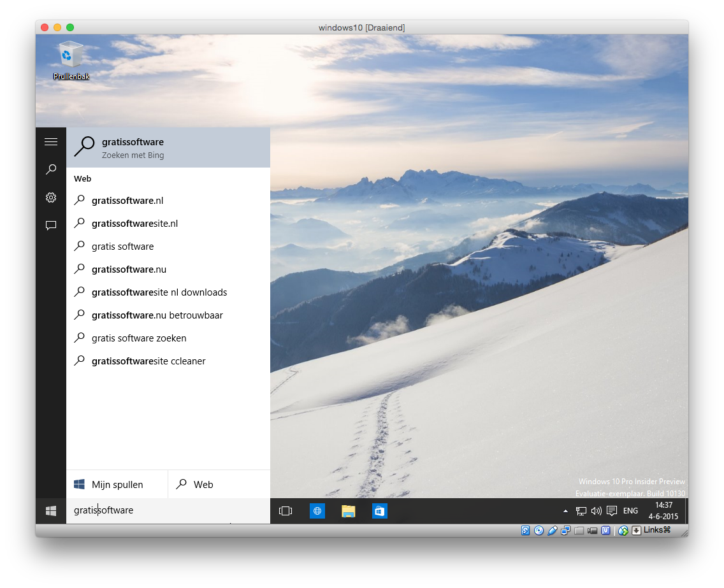The image size is (724, 588).
Task: Click the Task View taskbar icon
Action: coord(286,510)
